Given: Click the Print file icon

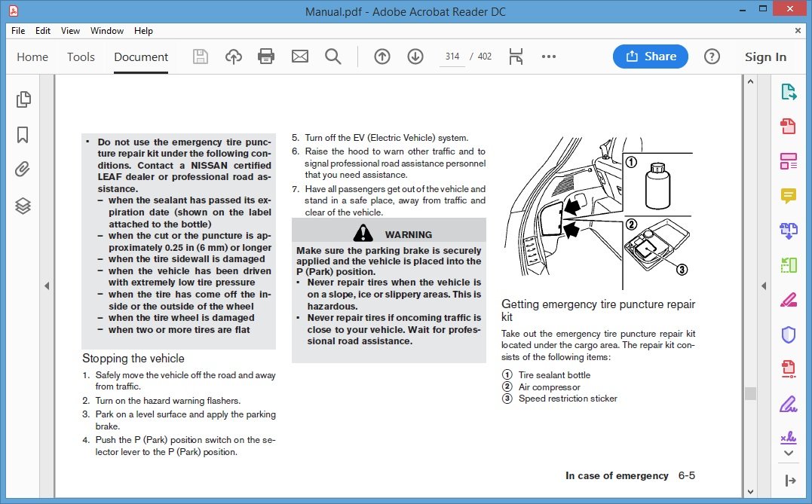Looking at the screenshot, I should pyautogui.click(x=266, y=57).
